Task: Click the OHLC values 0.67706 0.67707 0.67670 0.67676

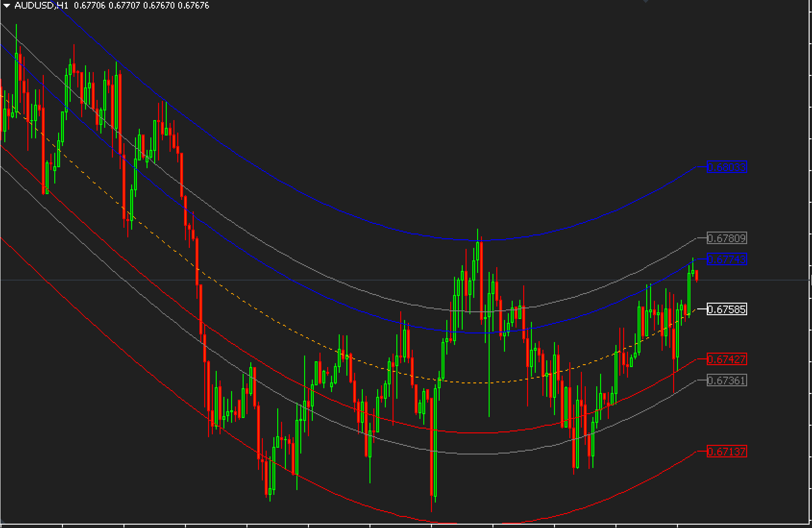Action: pos(141,6)
